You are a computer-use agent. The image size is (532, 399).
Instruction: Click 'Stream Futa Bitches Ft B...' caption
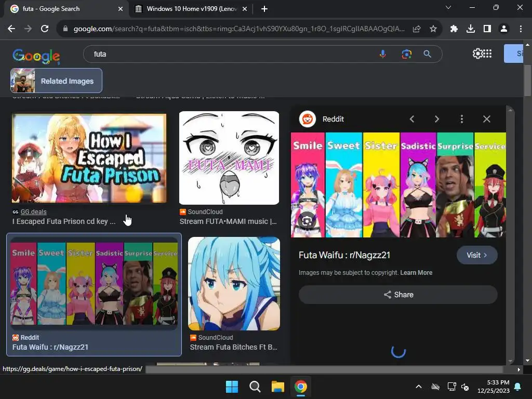(x=233, y=347)
